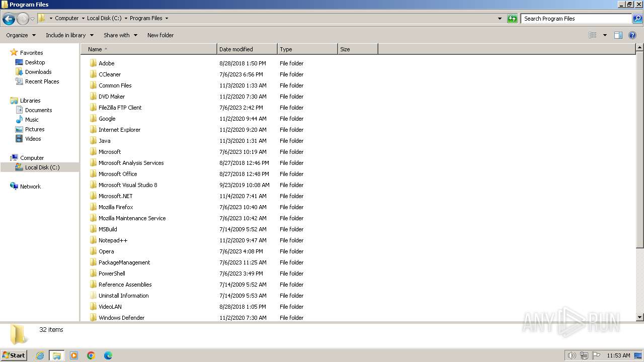Click the search magnifier icon

click(637, 19)
